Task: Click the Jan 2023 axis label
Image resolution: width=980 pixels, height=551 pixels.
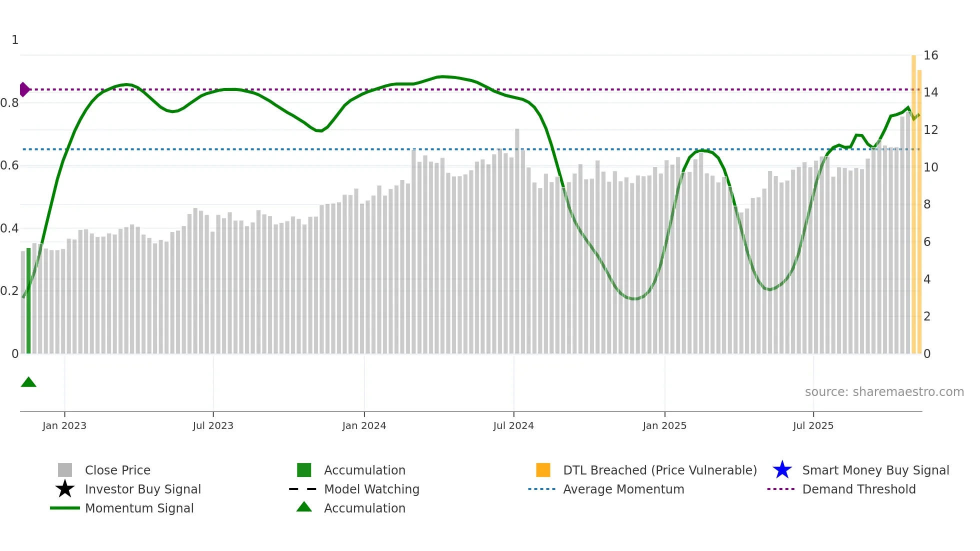Action: click(x=64, y=425)
